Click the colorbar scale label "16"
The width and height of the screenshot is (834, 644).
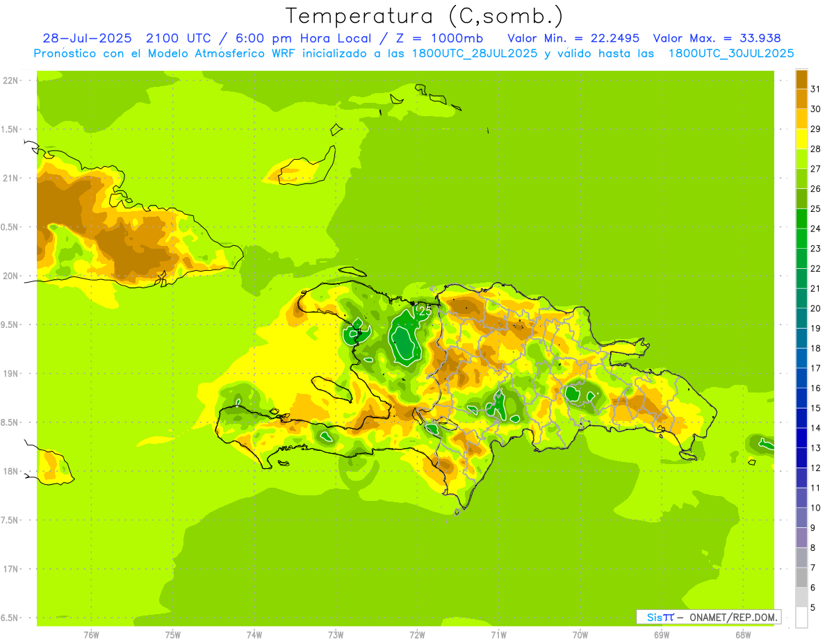(x=815, y=388)
